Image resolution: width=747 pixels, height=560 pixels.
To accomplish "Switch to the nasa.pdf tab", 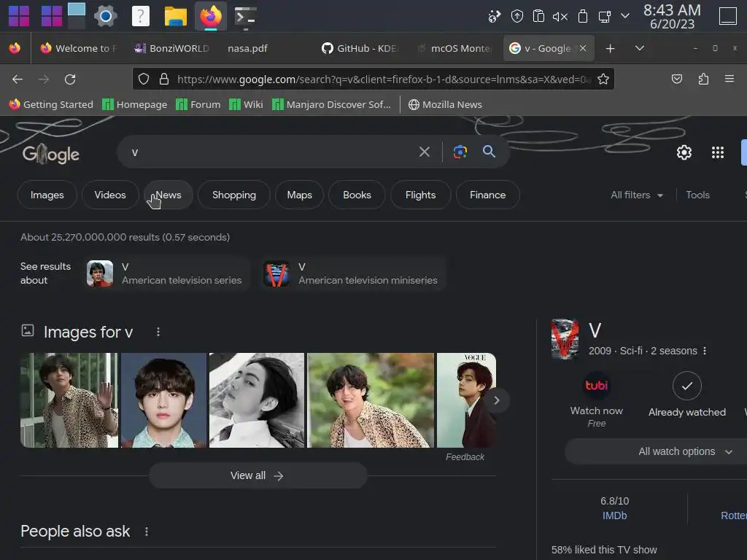I will [247, 48].
